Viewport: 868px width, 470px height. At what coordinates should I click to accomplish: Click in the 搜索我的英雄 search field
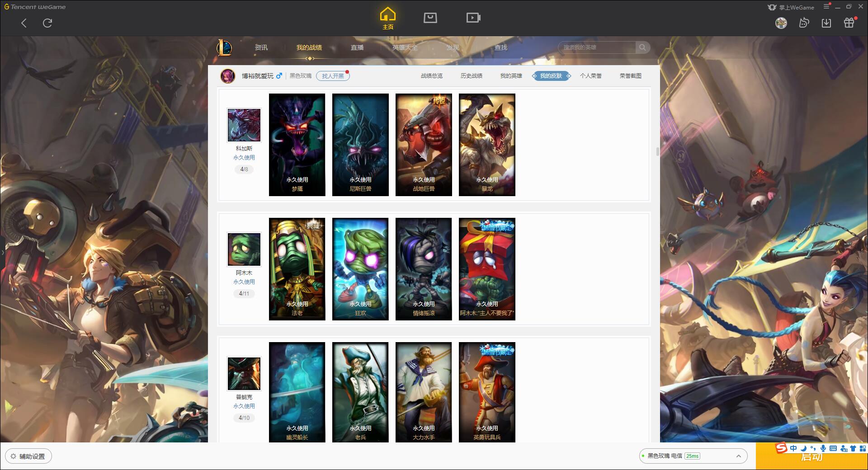(597, 47)
